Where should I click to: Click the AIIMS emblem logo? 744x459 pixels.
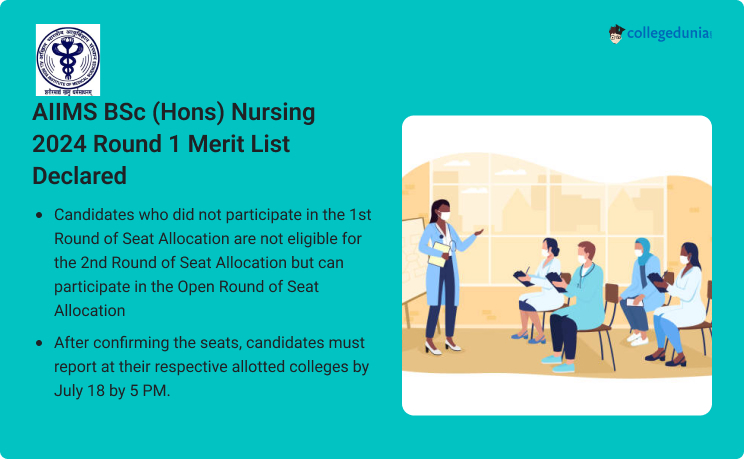pos(68,60)
